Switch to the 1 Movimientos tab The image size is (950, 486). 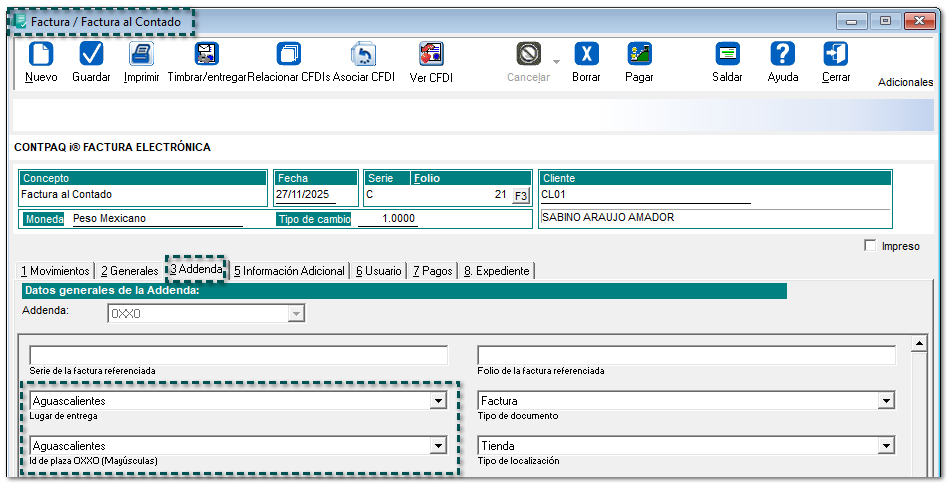click(x=55, y=271)
